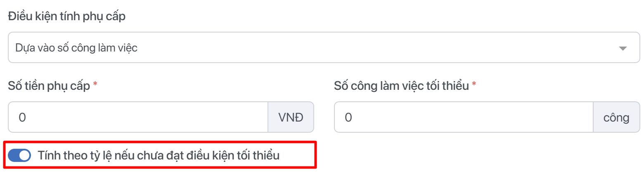The height and width of the screenshot is (178, 644).
Task: Click the red asterisk beside "Số công làm việc tối thiểu"
Action: point(474,84)
